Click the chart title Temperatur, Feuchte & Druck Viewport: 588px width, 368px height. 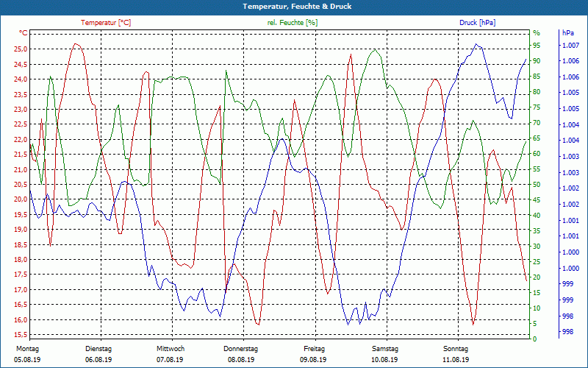297,7
